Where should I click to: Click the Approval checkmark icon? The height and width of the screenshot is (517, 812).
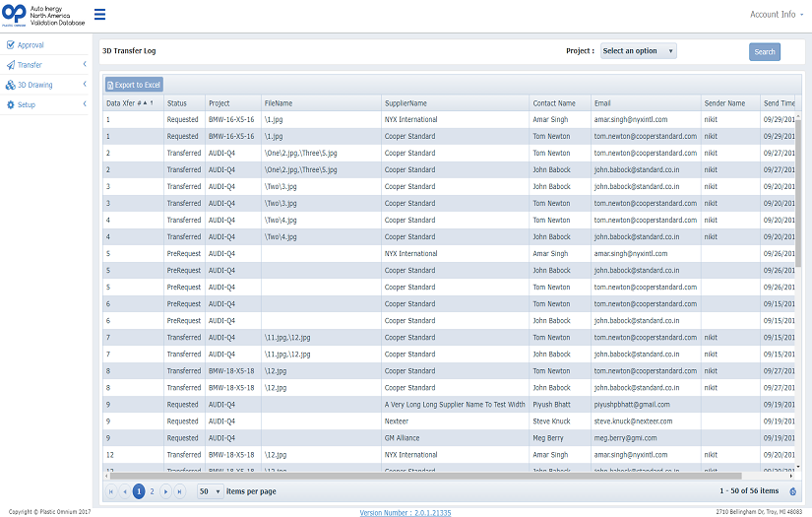tap(11, 45)
